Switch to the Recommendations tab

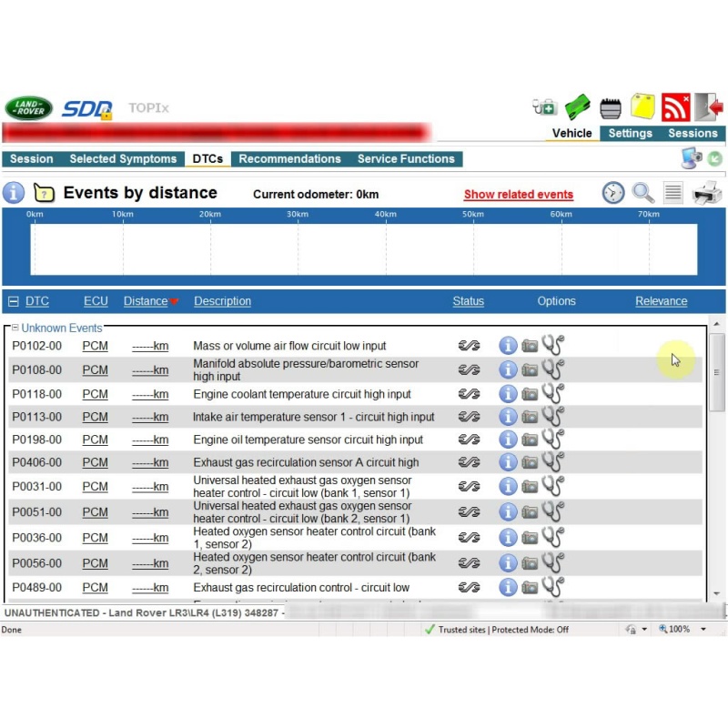289,158
